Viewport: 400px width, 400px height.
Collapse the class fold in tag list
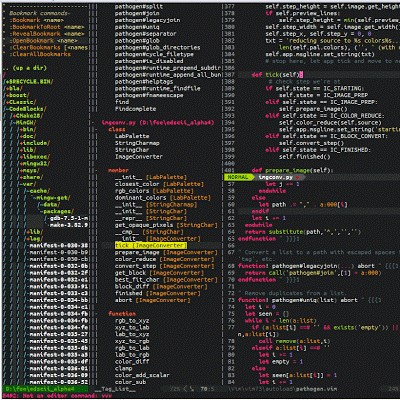(x=117, y=129)
